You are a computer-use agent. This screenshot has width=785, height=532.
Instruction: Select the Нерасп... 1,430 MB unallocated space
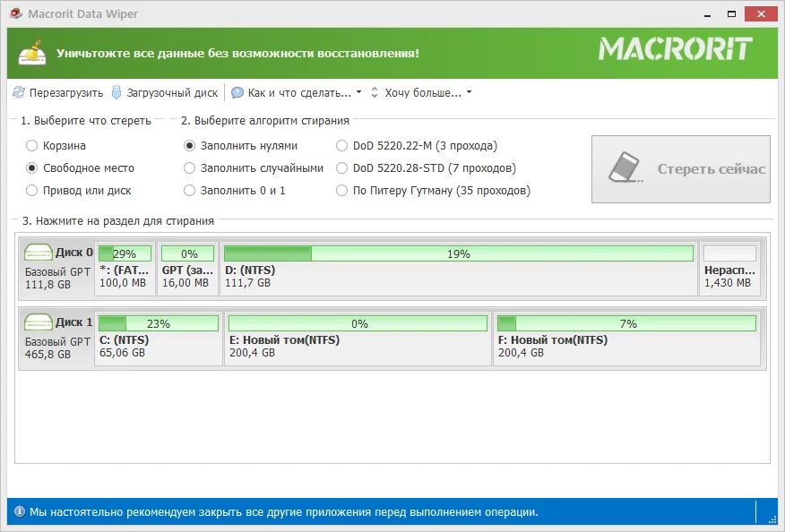tap(730, 269)
